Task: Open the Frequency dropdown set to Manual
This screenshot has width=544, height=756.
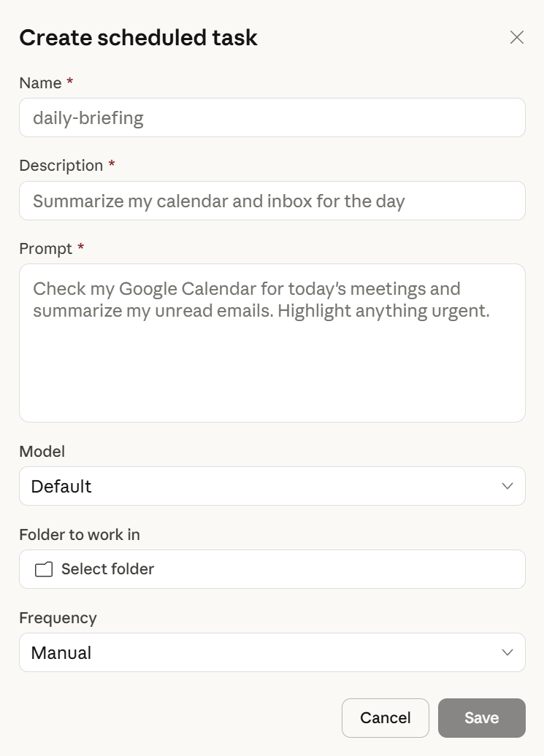Action: click(x=272, y=652)
